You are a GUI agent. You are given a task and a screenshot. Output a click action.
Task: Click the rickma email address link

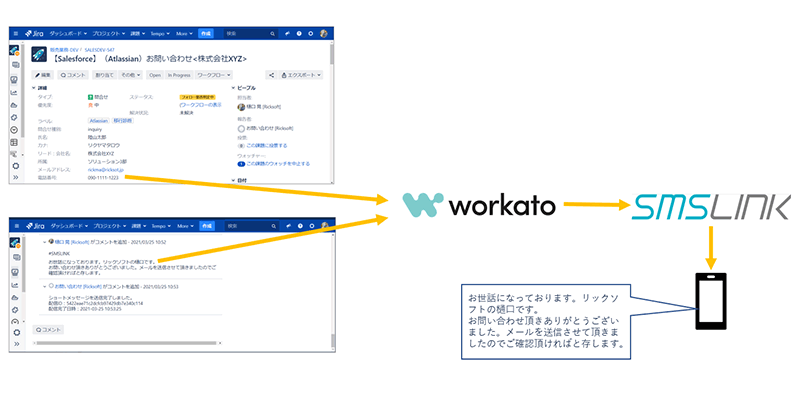[106, 169]
